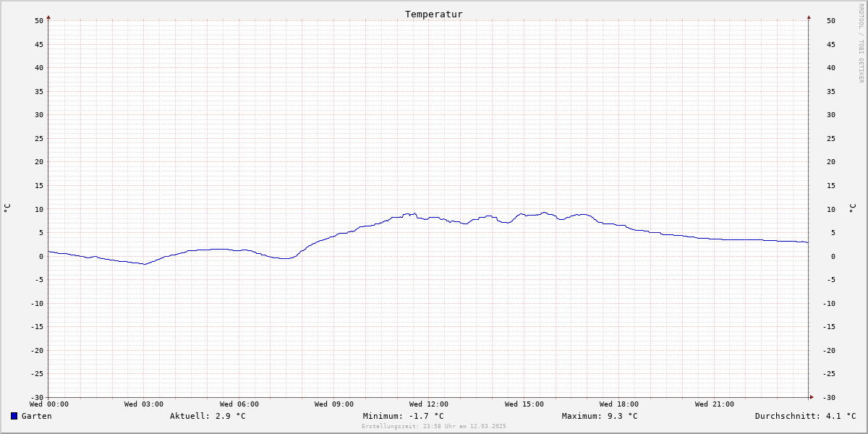Click the Aktuell: 2.9 °C value
This screenshot has height=434, width=868.
pyautogui.click(x=208, y=416)
